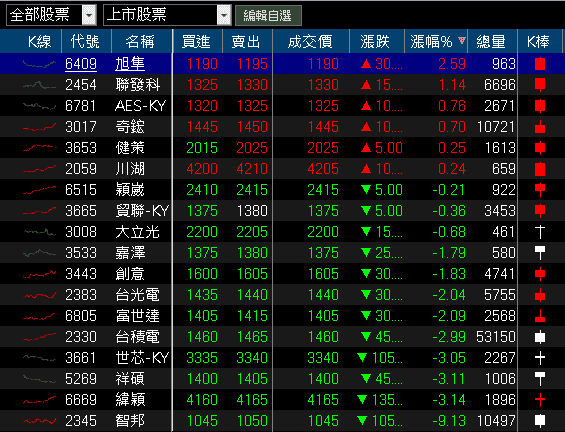This screenshot has height=432, width=565.
Task: Open stock code link 6409
Action: pyautogui.click(x=81, y=64)
